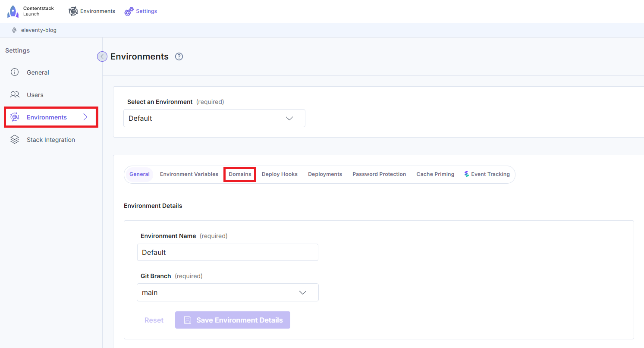
Task: Open the Password Protection tab
Action: pyautogui.click(x=379, y=174)
